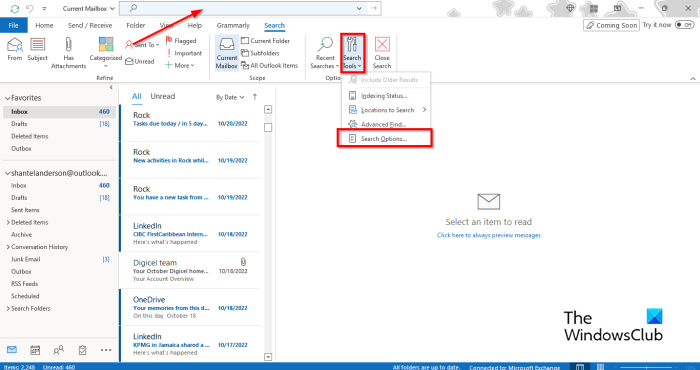Show the Unread messages filter
Screen dimensions: 700x370
pyautogui.click(x=162, y=96)
